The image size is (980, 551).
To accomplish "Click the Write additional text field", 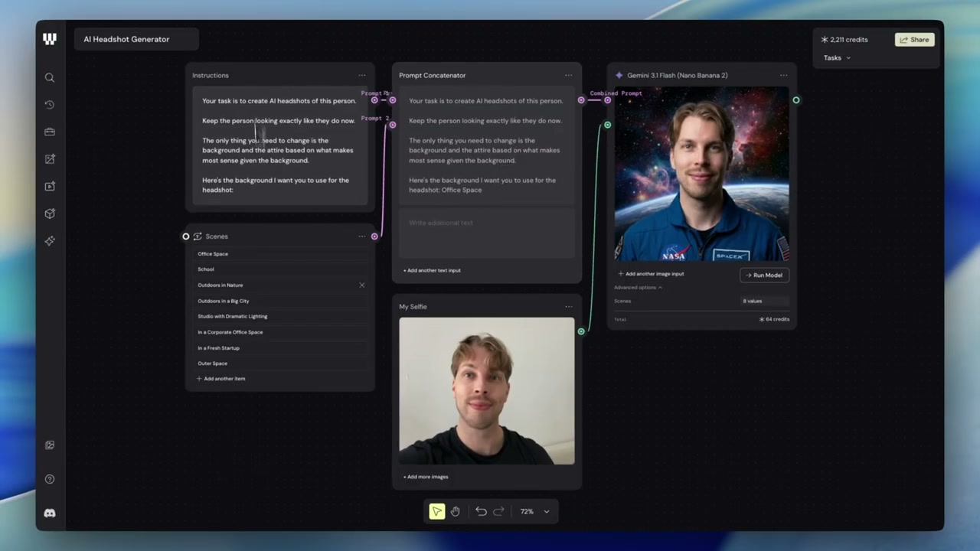I will 487,233.
